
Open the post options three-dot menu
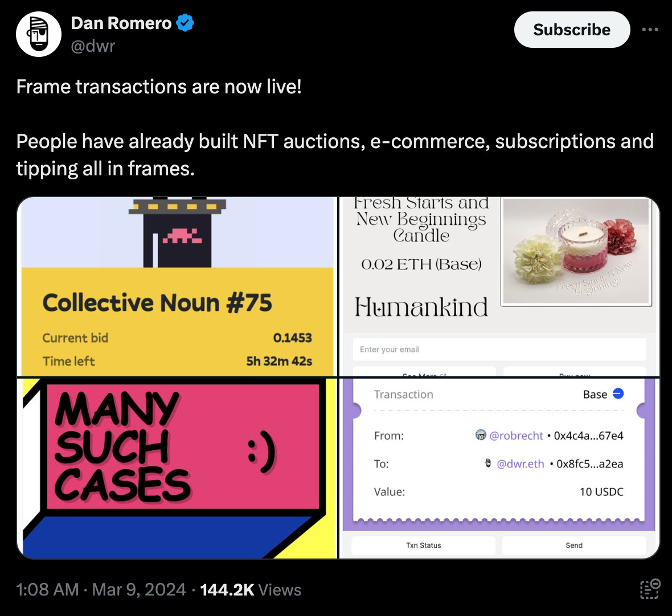click(650, 29)
